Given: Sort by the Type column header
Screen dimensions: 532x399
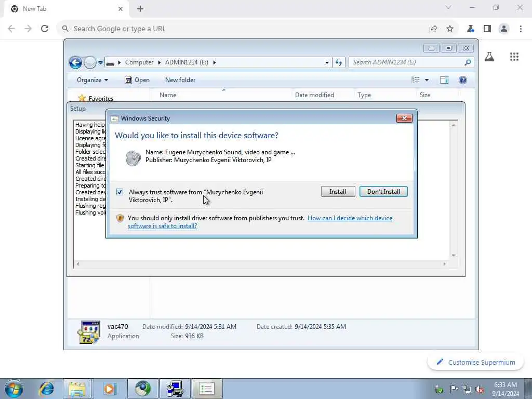Looking at the screenshot, I should tap(364, 95).
